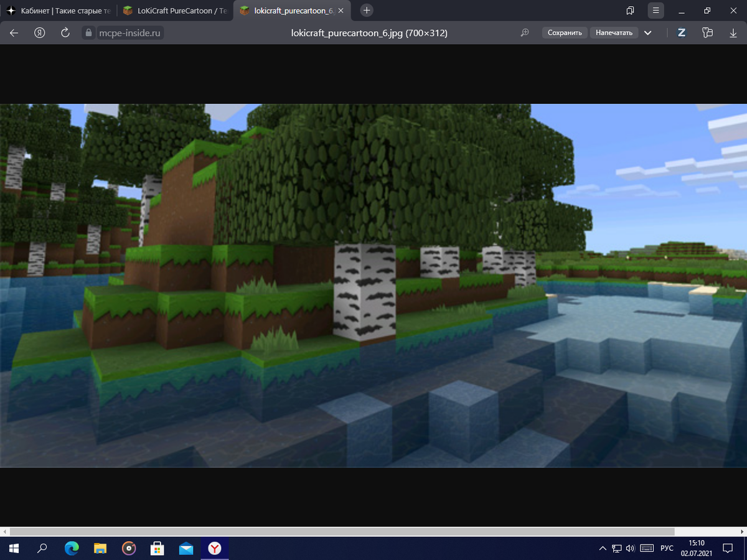
Task: Click the page title lokicraft_purecartoon_6.jpg (700×312)
Action: (x=369, y=33)
